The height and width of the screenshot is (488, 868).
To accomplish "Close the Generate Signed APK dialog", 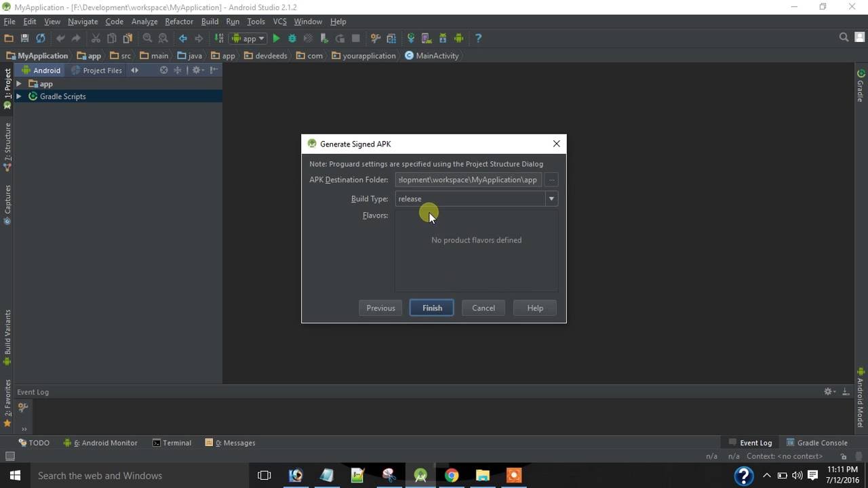I will pyautogui.click(x=557, y=144).
